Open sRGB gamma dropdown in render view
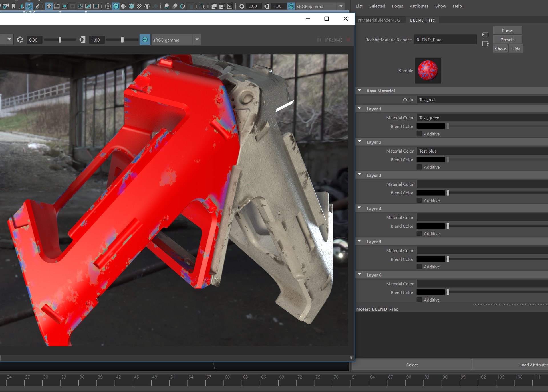The width and height of the screenshot is (548, 392). (197, 40)
